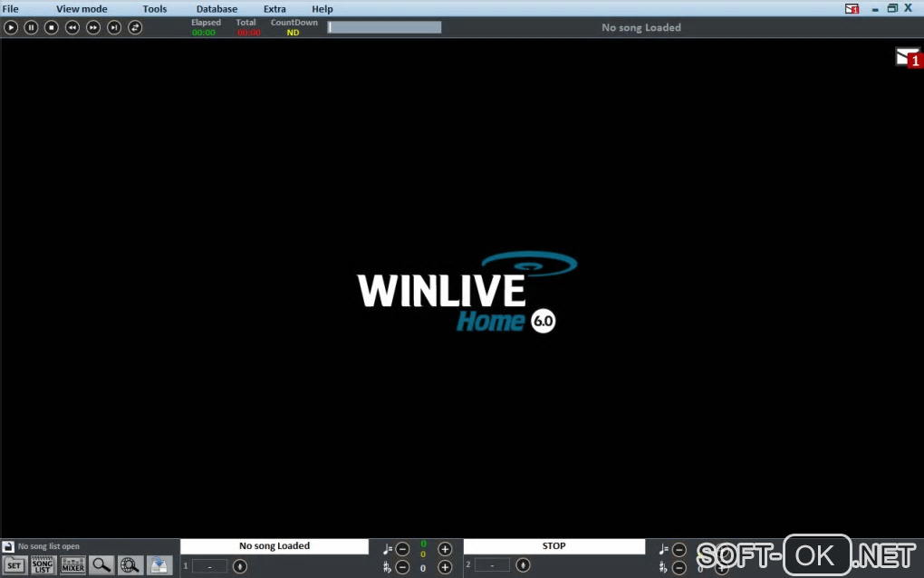Click the Elapsed time readout
The image size is (924, 578).
204,33
